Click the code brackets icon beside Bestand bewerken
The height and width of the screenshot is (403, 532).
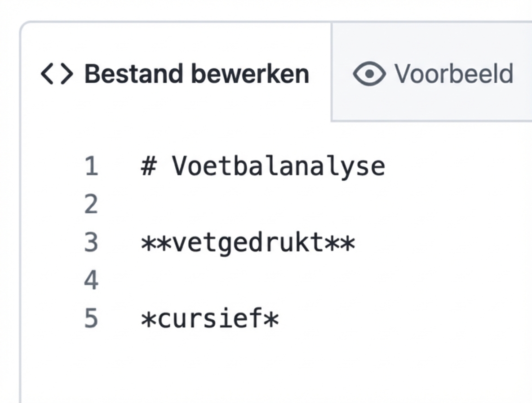click(x=56, y=73)
